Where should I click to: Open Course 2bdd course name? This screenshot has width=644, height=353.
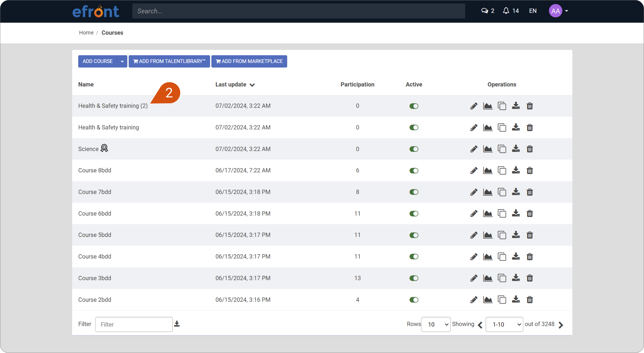point(95,300)
